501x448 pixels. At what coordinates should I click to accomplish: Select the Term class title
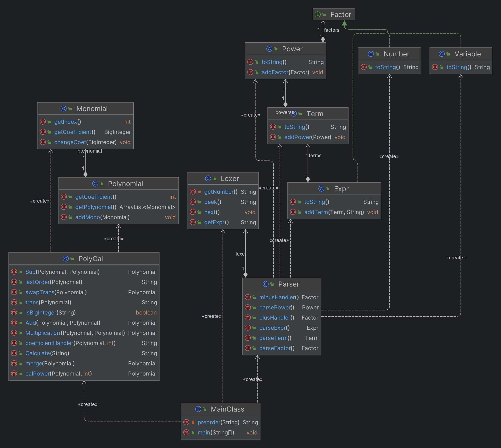(315, 114)
